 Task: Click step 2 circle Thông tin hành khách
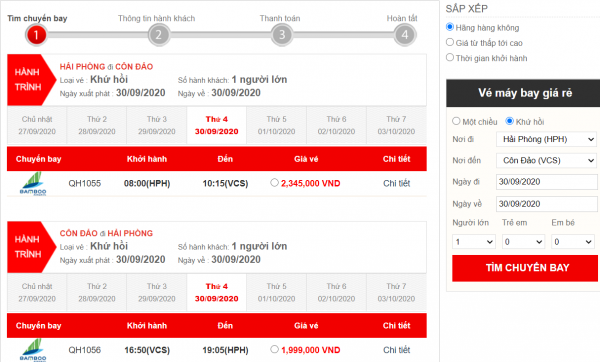tap(159, 35)
